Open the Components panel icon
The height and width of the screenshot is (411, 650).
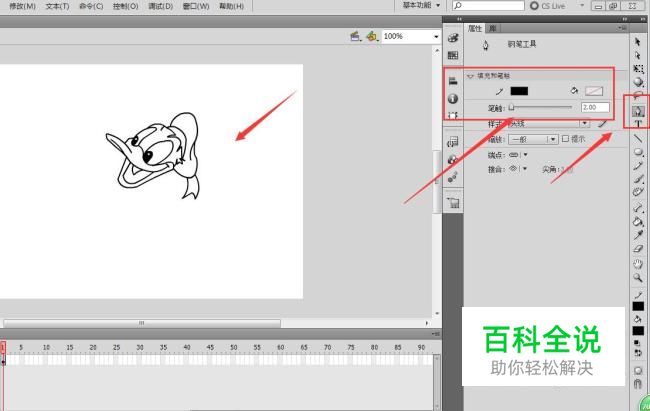point(453,160)
